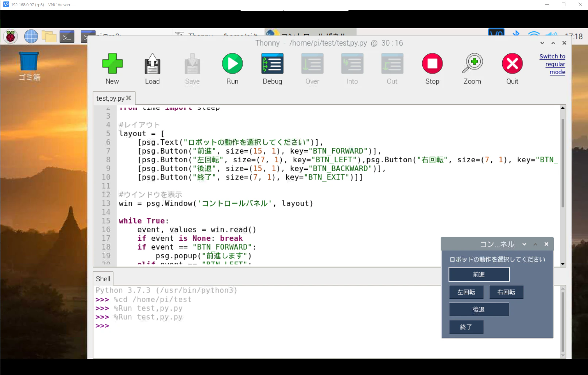Click the 左回転 turn left button

click(466, 292)
